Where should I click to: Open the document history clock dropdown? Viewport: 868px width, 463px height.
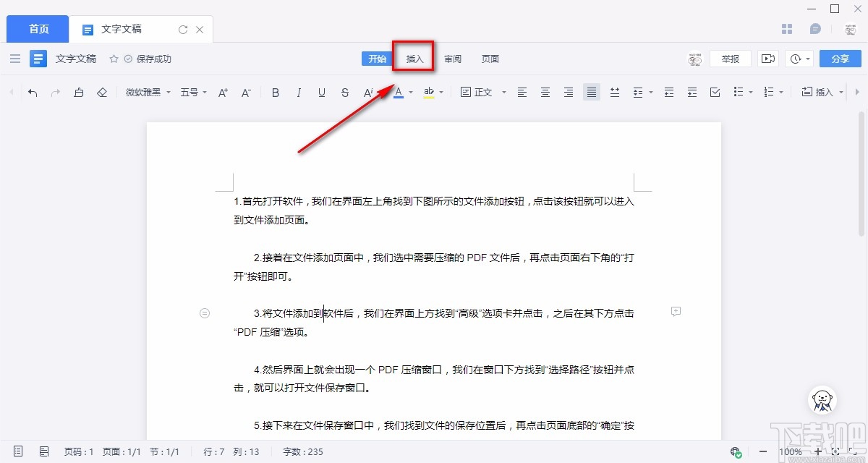coord(799,58)
